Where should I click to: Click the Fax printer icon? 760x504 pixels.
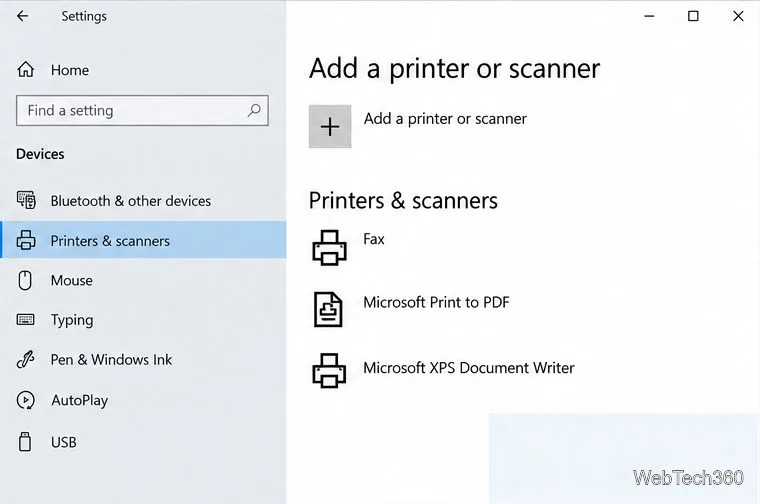coord(329,248)
